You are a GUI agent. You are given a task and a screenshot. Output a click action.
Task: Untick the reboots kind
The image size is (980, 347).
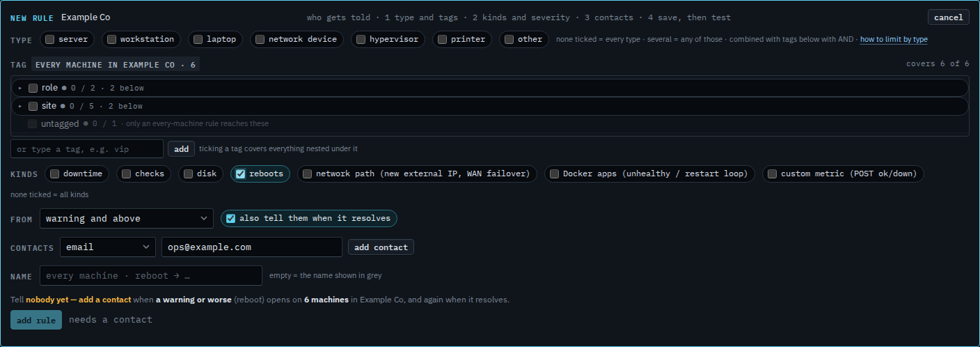click(x=240, y=174)
